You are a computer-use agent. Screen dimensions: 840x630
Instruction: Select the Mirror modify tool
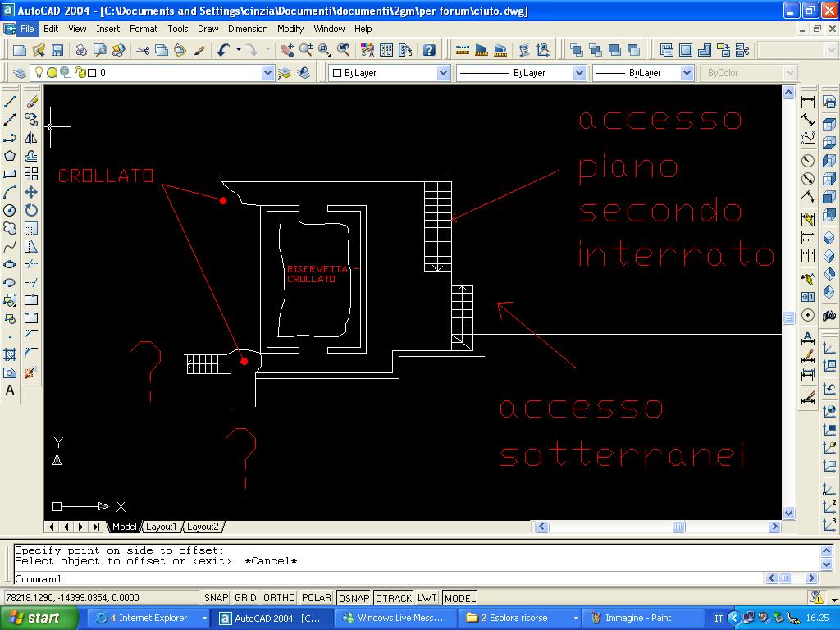point(31,138)
